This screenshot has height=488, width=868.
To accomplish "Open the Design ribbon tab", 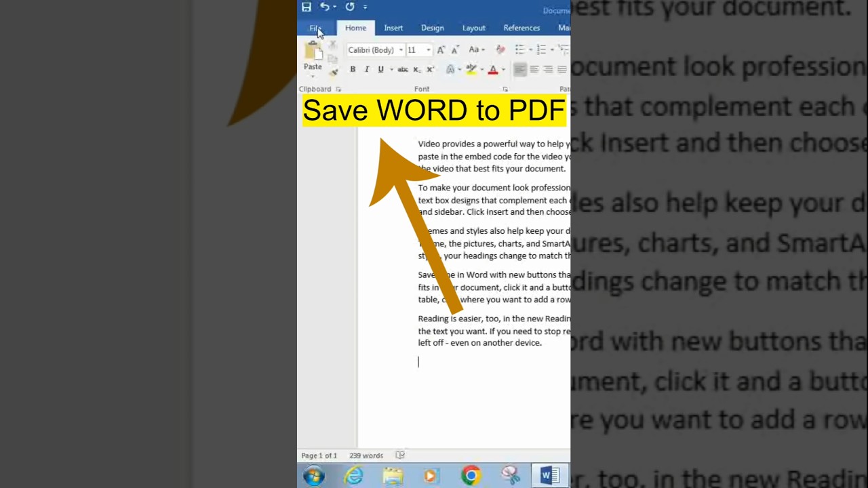I will (x=432, y=28).
